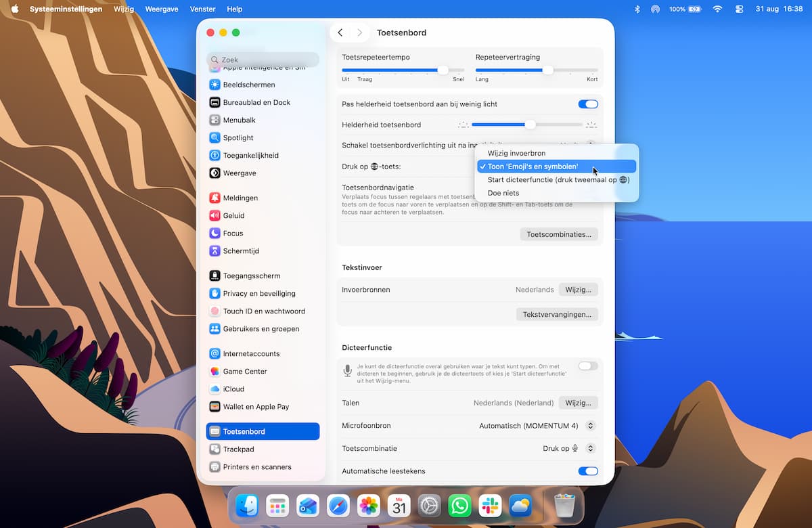
Task: Open the Help menu in menu bar
Action: click(x=234, y=9)
